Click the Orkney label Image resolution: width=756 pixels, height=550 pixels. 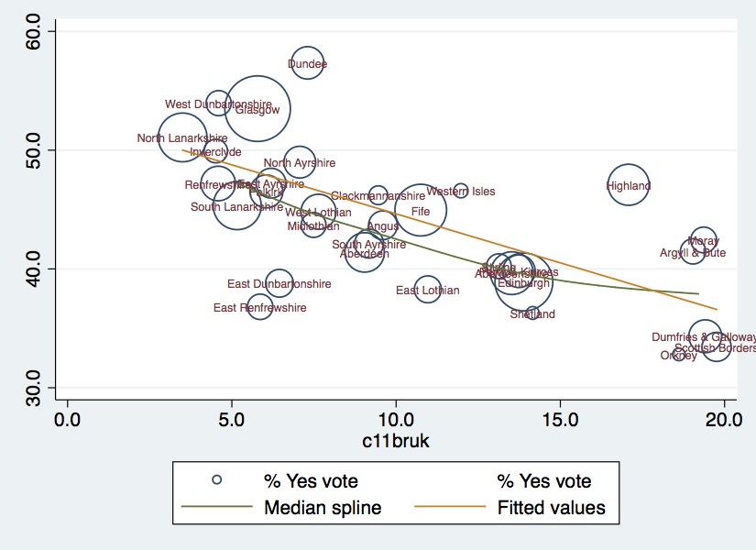pos(679,355)
